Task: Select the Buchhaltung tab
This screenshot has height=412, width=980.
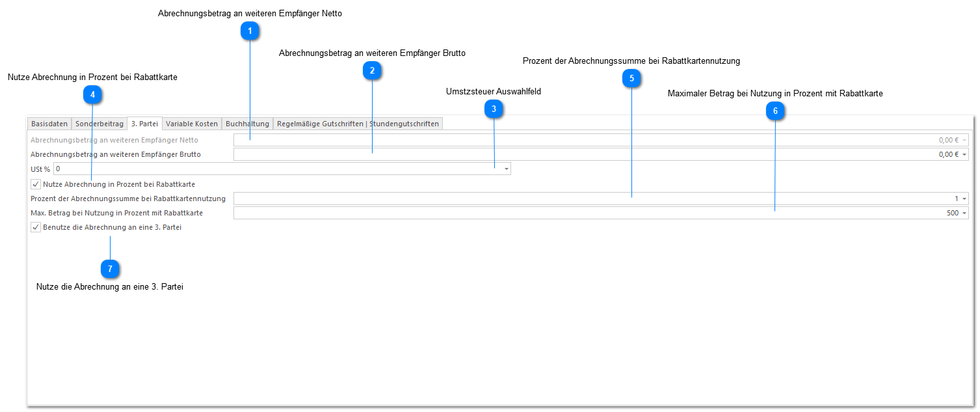Action: (x=247, y=124)
